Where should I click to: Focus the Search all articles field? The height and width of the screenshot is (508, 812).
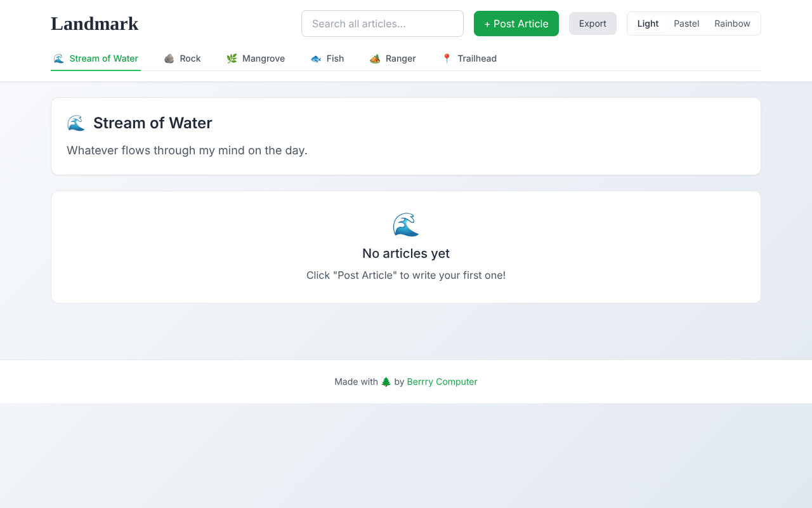(383, 23)
